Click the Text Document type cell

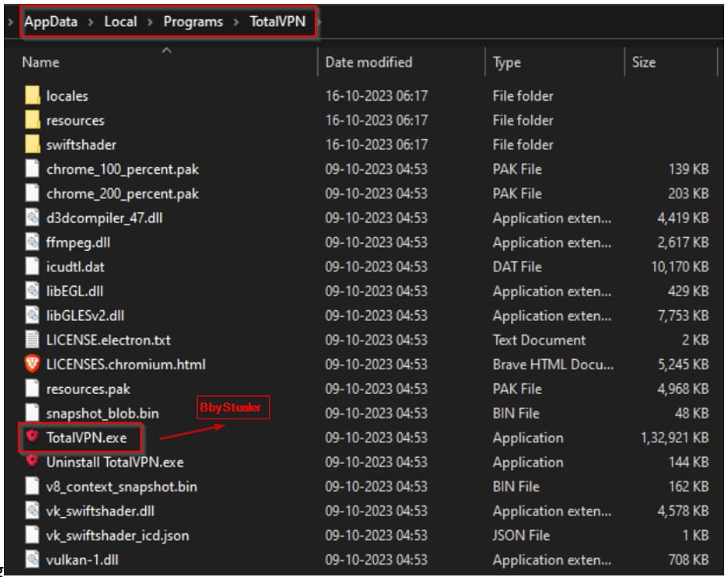click(539, 340)
